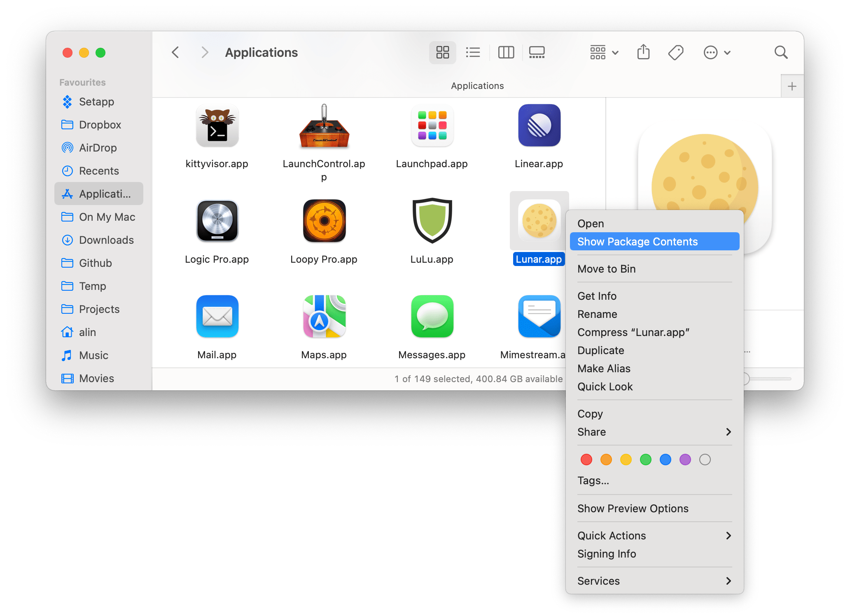Select the Maps.app icon

[324, 317]
